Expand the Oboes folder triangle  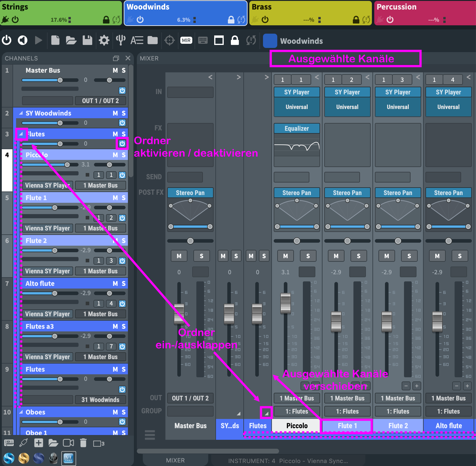point(21,412)
